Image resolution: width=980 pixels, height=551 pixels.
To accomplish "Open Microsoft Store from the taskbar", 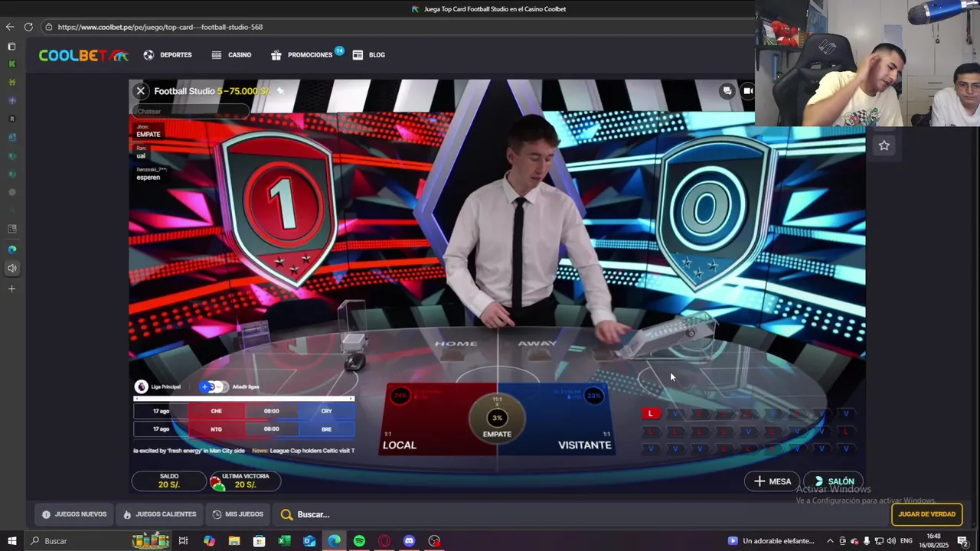I will click(x=260, y=541).
